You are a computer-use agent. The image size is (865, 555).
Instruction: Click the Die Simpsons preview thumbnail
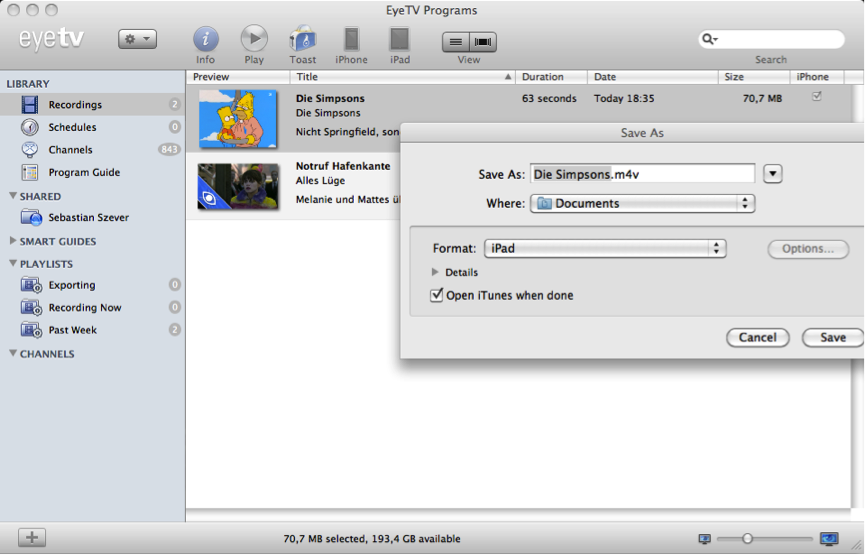tap(238, 119)
